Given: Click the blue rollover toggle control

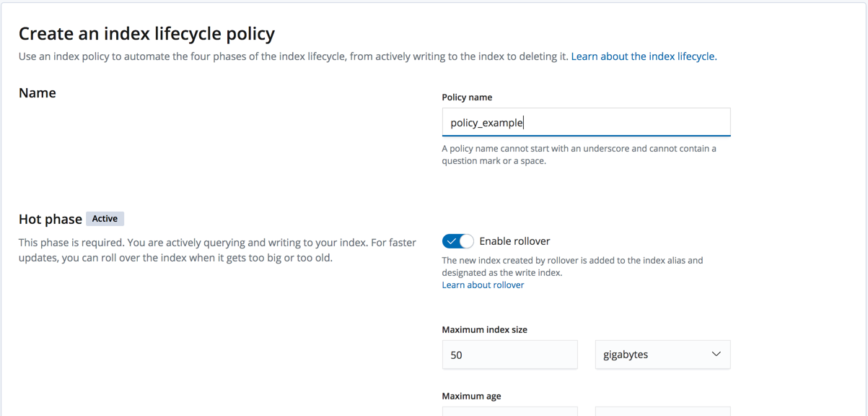Looking at the screenshot, I should pyautogui.click(x=457, y=240).
